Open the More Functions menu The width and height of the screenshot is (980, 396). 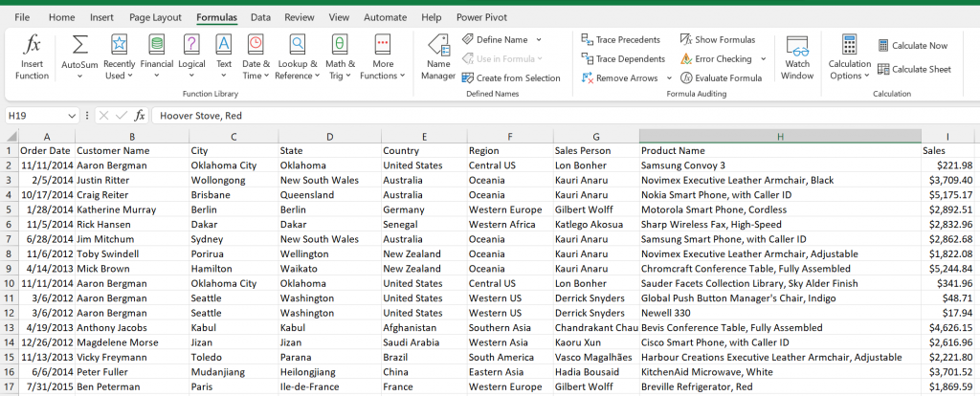point(383,57)
